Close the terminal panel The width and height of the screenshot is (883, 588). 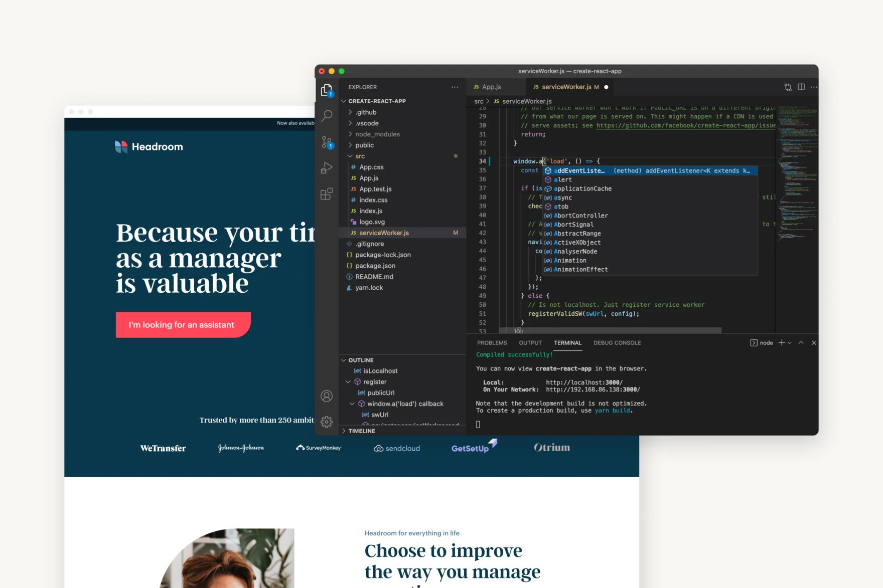[x=814, y=343]
